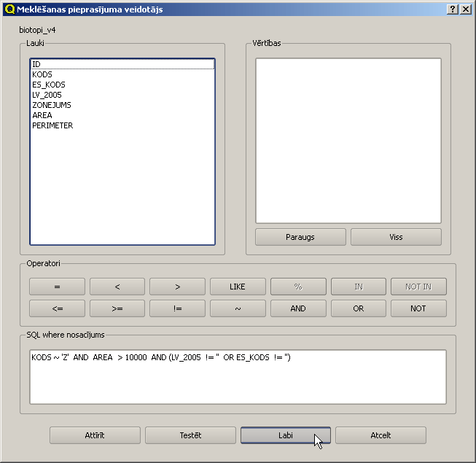Insert the LIKE operator

[x=238, y=287]
